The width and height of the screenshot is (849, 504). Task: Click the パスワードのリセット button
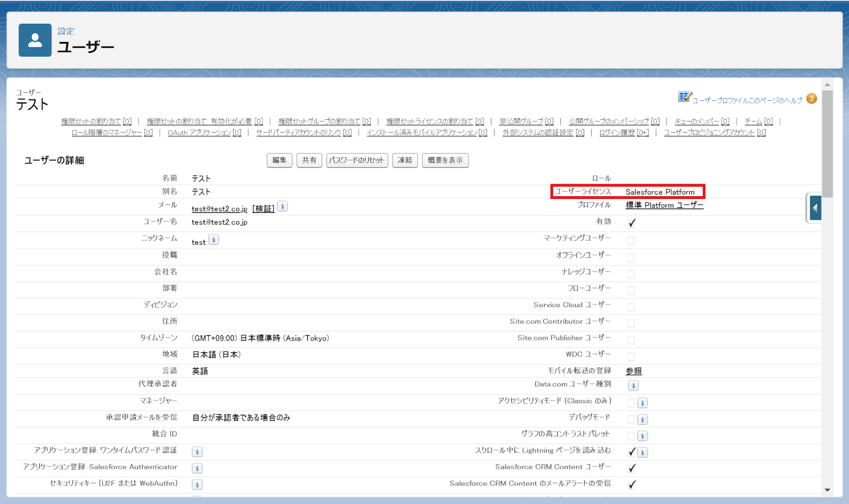click(357, 160)
